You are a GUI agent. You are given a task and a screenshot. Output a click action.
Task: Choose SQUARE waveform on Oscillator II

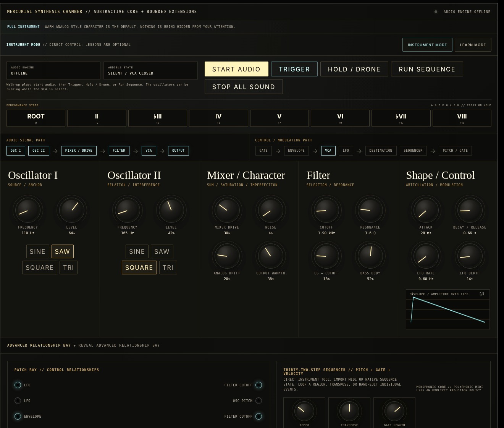(x=139, y=267)
